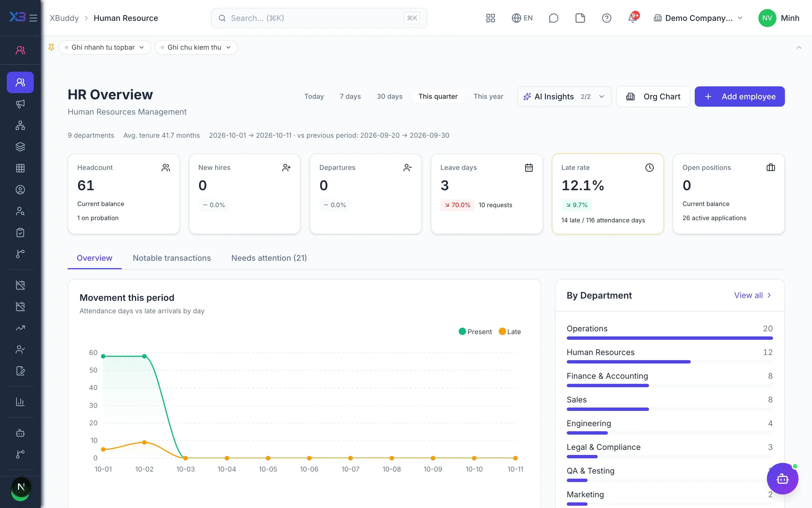Select the This quarter period filter
The height and width of the screenshot is (508, 812).
(x=438, y=97)
